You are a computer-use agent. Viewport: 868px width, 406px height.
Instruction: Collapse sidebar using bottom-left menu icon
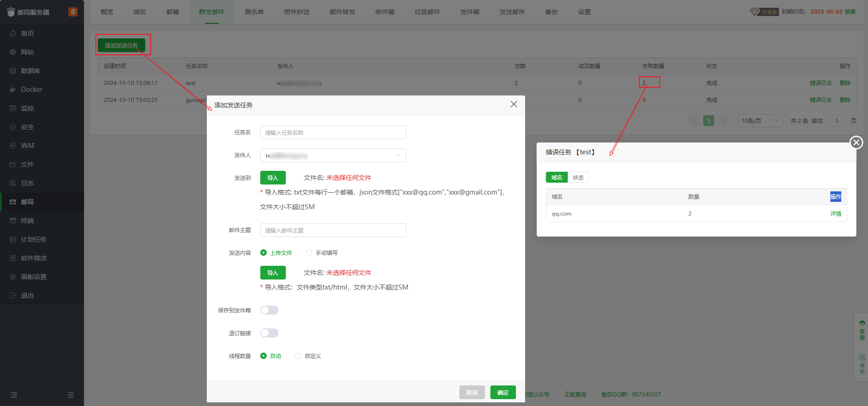(14, 395)
